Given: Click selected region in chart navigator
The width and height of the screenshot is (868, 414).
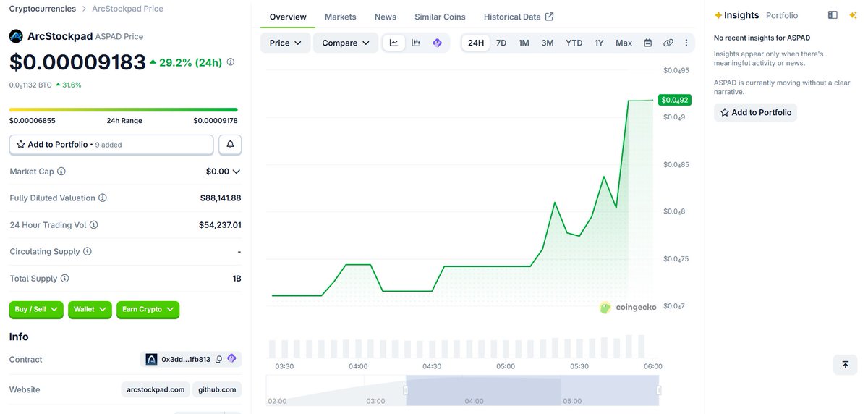Looking at the screenshot, I should pos(532,390).
